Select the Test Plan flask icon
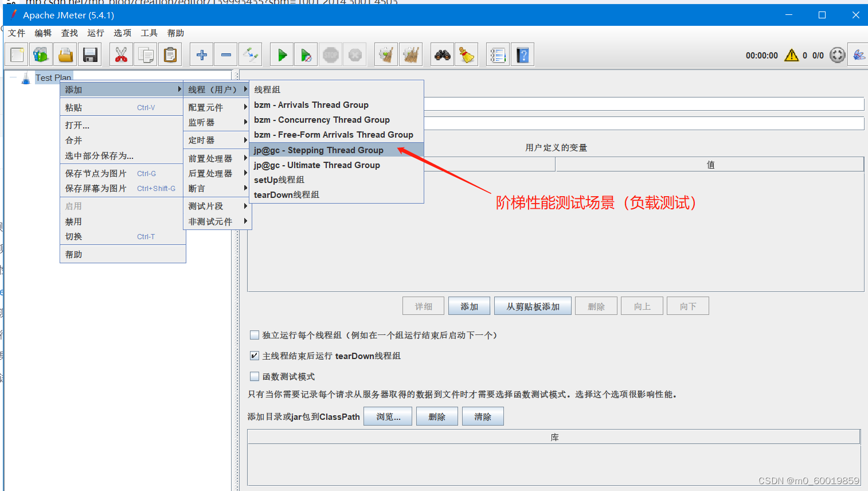 [x=26, y=78]
